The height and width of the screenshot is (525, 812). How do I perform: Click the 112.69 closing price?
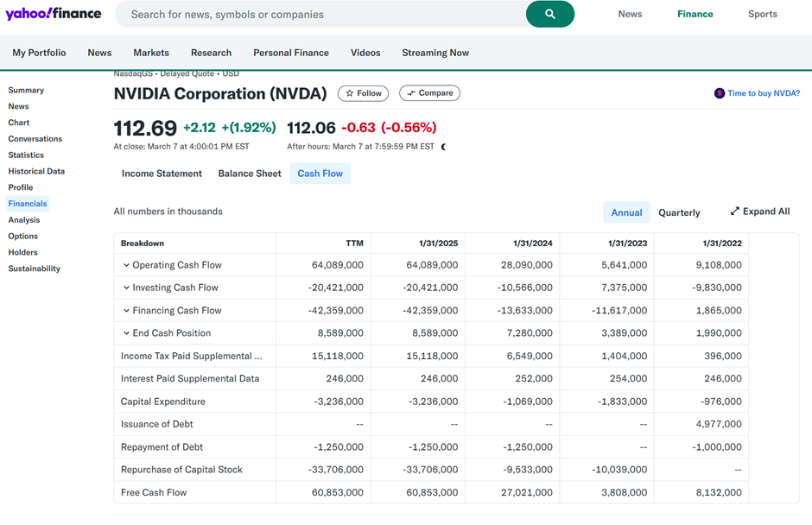pos(145,128)
